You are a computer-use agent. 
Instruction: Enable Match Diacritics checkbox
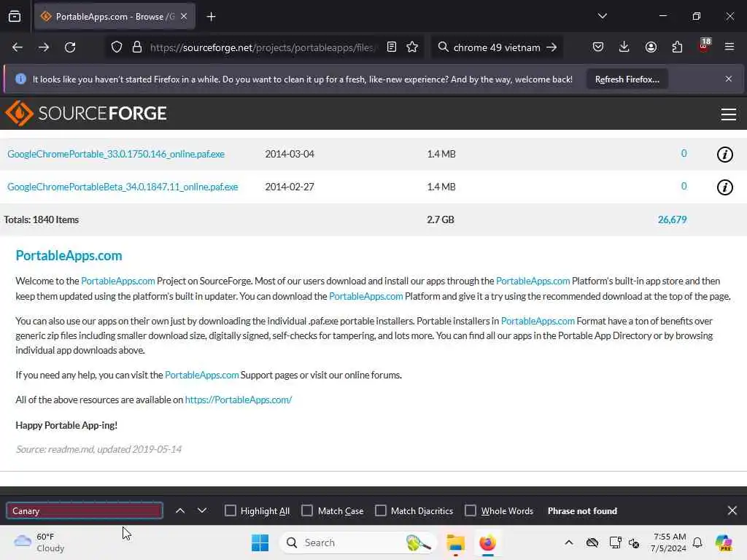381,511
